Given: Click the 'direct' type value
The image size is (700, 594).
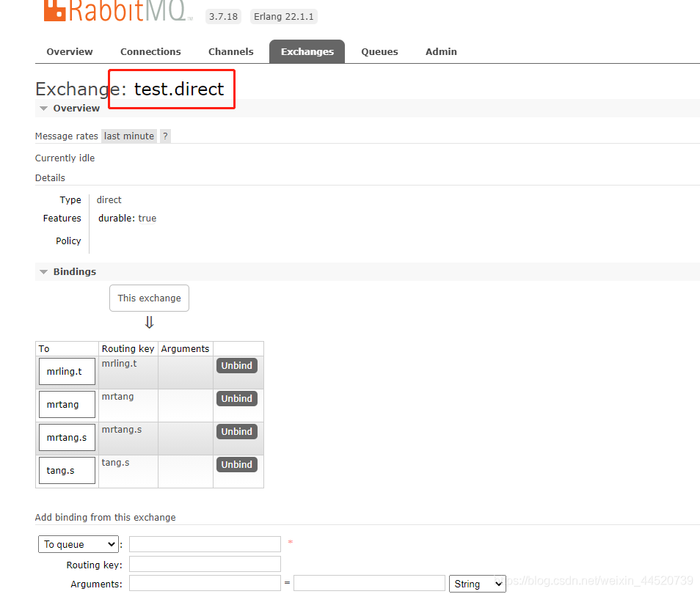Looking at the screenshot, I should pos(109,200).
